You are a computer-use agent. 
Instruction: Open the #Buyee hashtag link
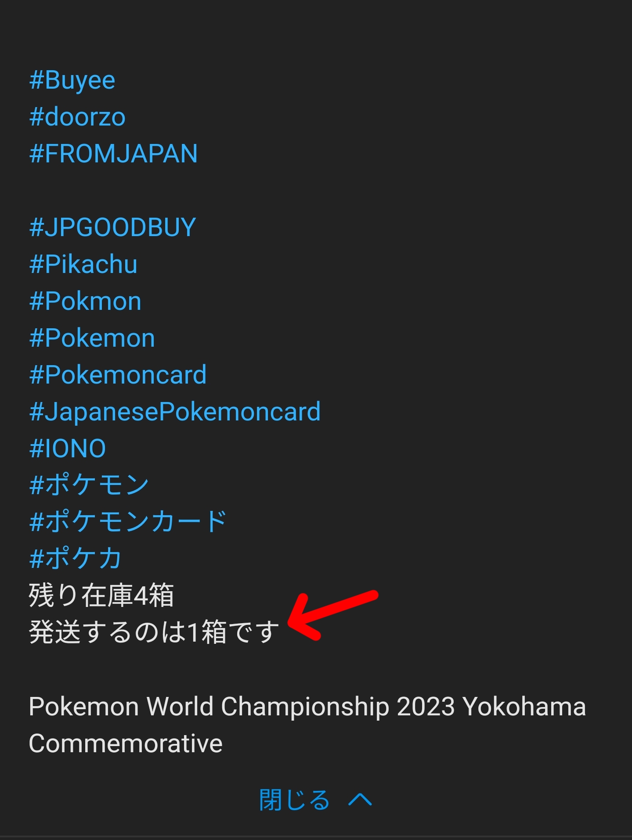[x=72, y=81]
